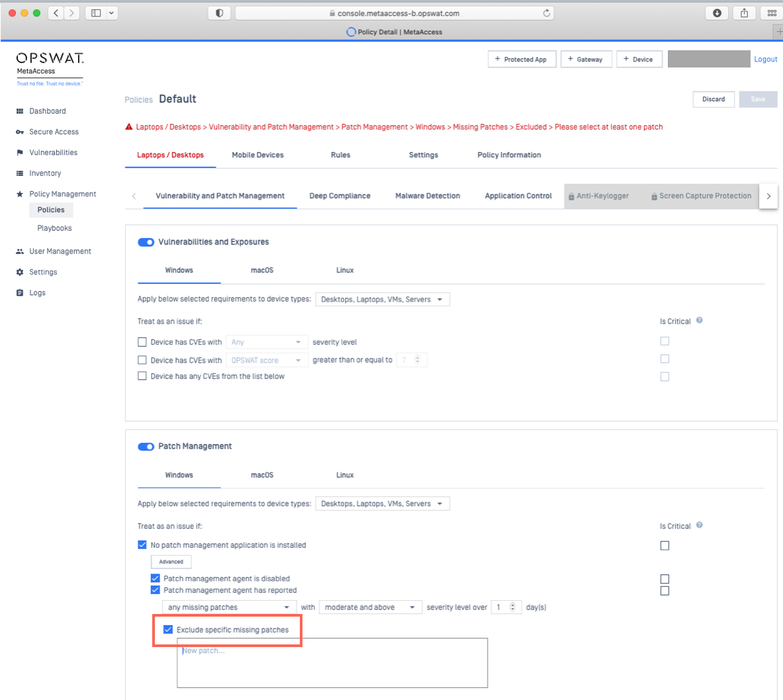Click the Safari share icon
Screen dimensions: 783x700
744,13
